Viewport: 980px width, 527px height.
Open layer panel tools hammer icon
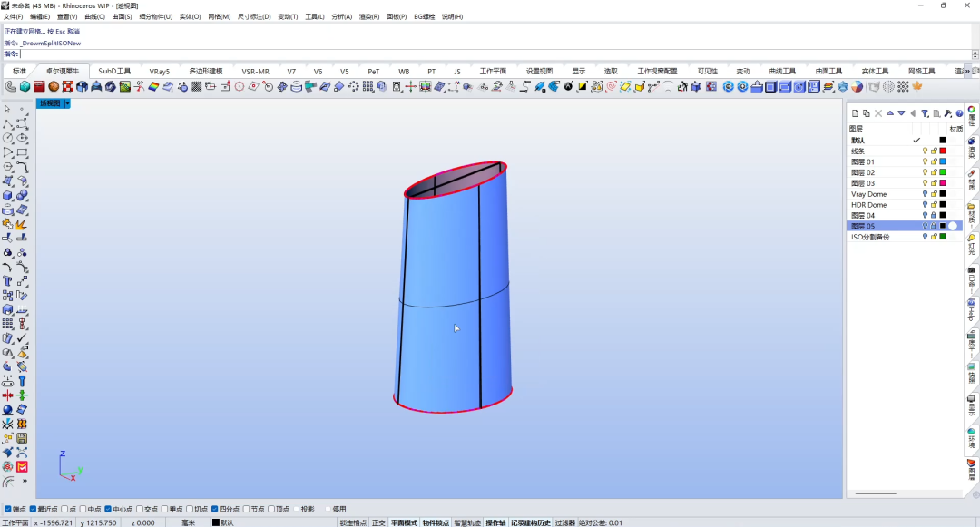point(948,113)
